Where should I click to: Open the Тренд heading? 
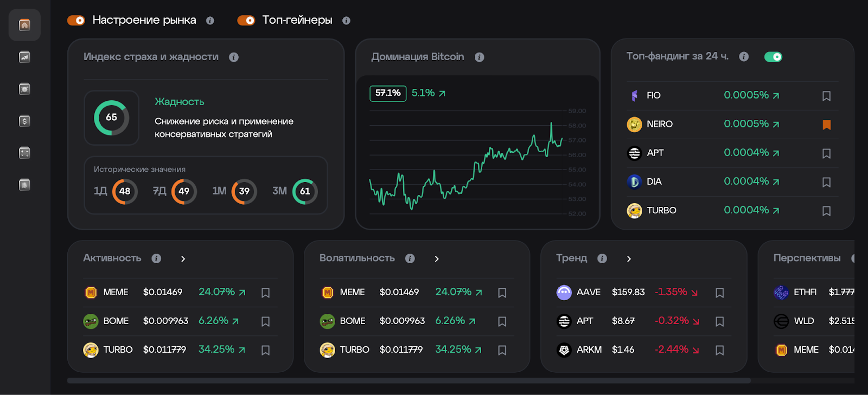click(x=571, y=258)
